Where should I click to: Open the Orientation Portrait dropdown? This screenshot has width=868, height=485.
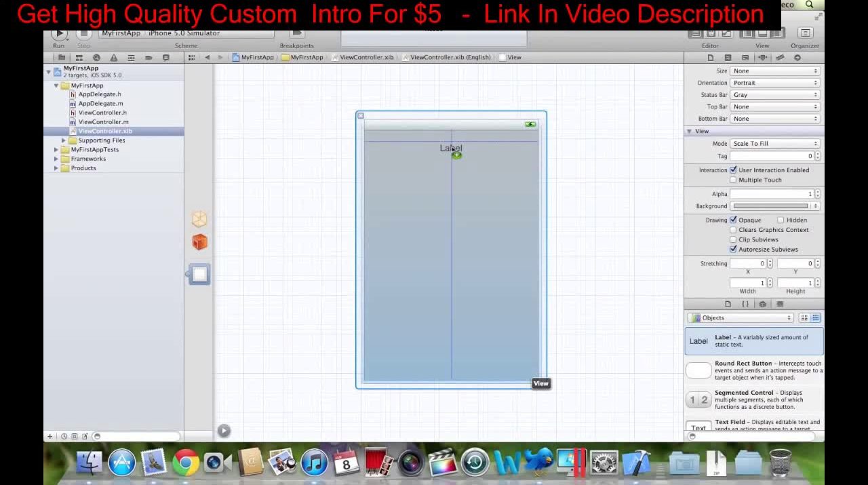775,83
